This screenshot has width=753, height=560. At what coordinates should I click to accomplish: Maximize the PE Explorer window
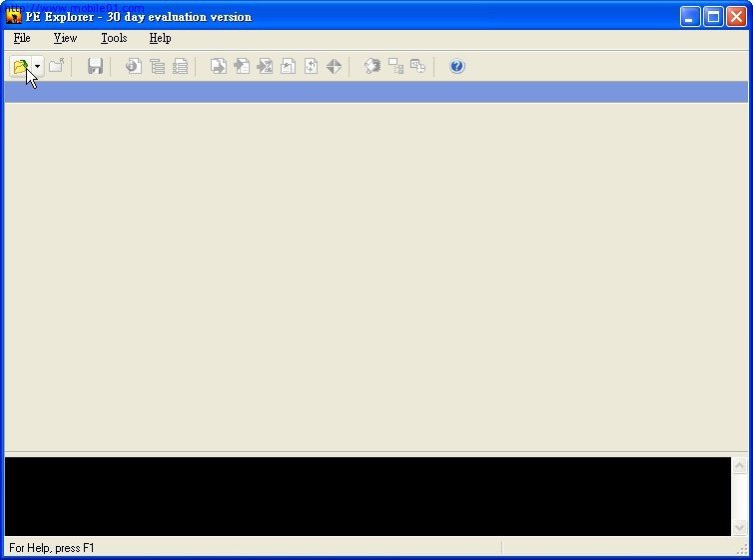pos(713,17)
